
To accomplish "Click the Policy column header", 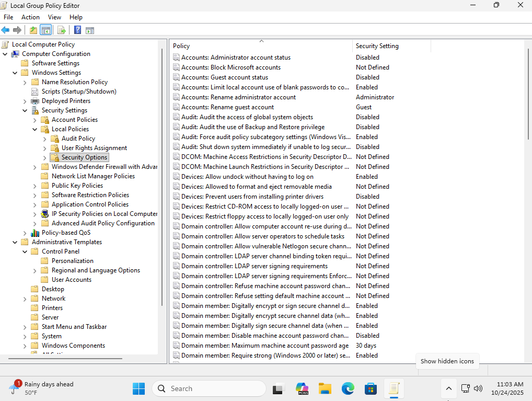I will pyautogui.click(x=261, y=46).
